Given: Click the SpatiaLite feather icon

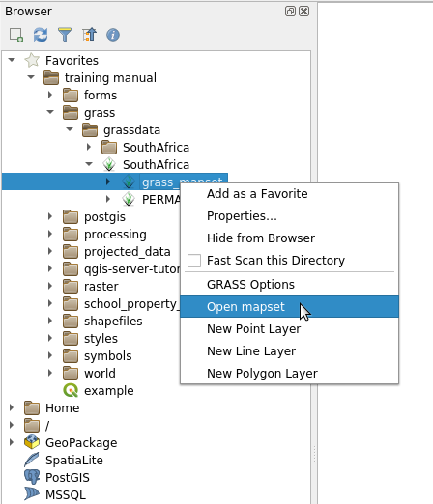Looking at the screenshot, I should pos(32,460).
